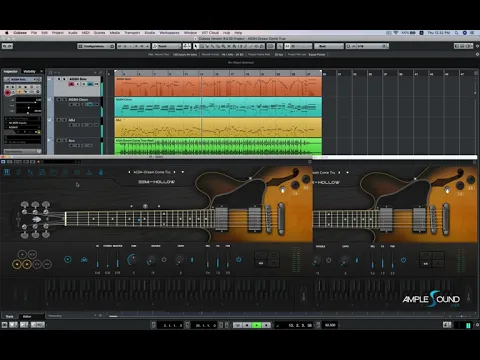Click the blue power icon in left plugin

coord(239,259)
